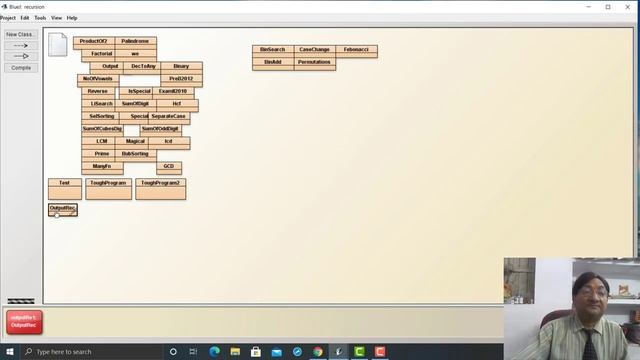Select the BinSearch class box
640x360 pixels.
pos(273,51)
